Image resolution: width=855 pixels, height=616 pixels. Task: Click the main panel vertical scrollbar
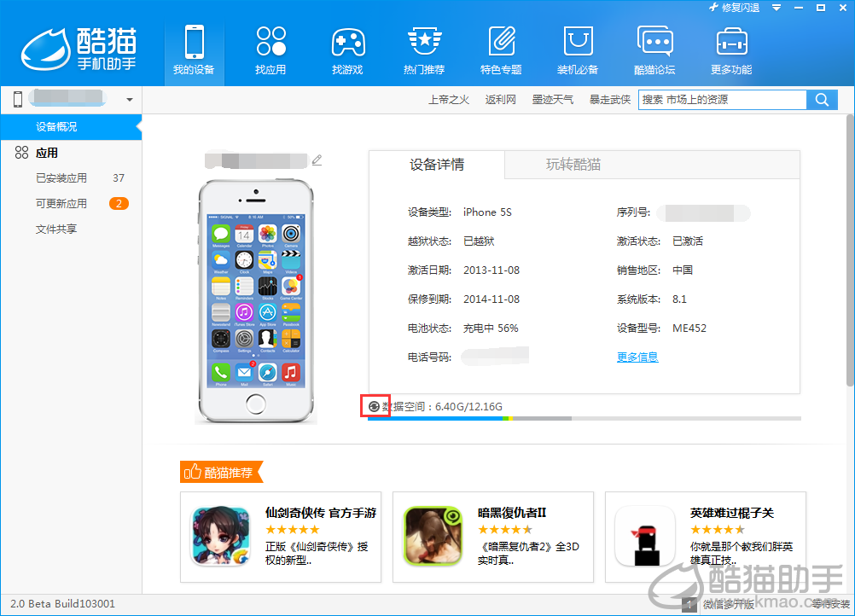[x=850, y=251]
